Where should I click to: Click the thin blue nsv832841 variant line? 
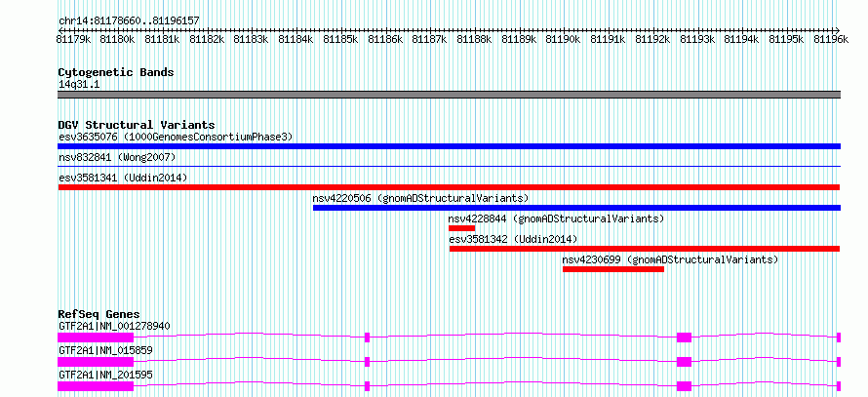coord(449,166)
